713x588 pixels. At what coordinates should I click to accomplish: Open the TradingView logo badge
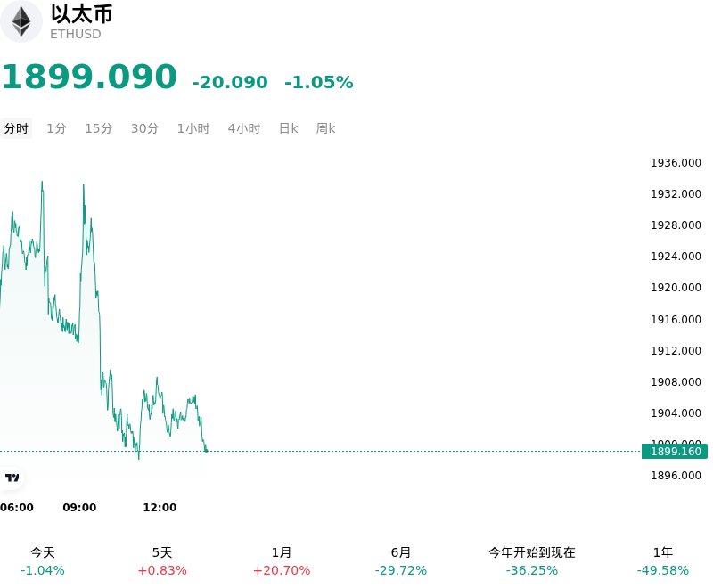tap(12, 478)
